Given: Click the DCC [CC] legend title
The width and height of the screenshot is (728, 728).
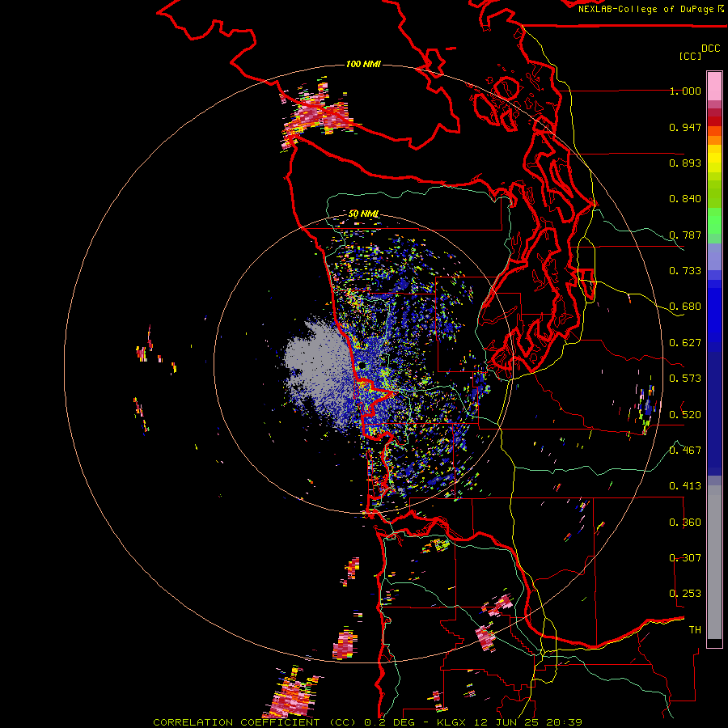Looking at the screenshot, I should click(699, 52).
